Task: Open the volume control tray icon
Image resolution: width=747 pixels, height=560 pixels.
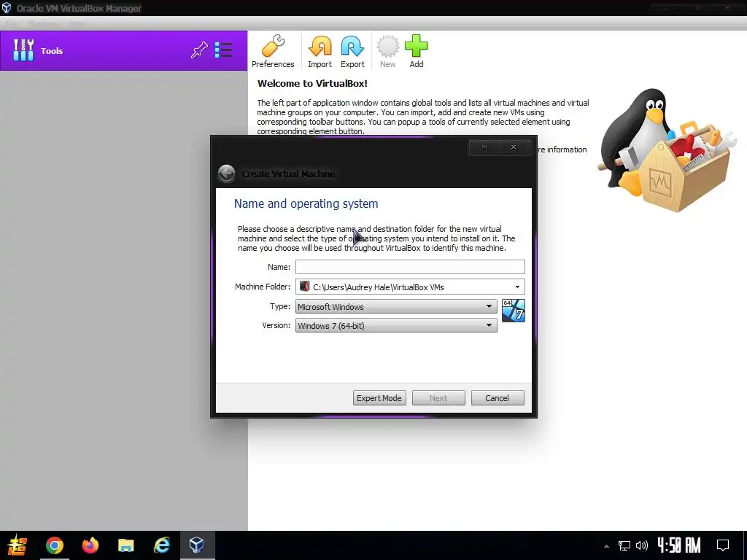Action: [x=642, y=545]
